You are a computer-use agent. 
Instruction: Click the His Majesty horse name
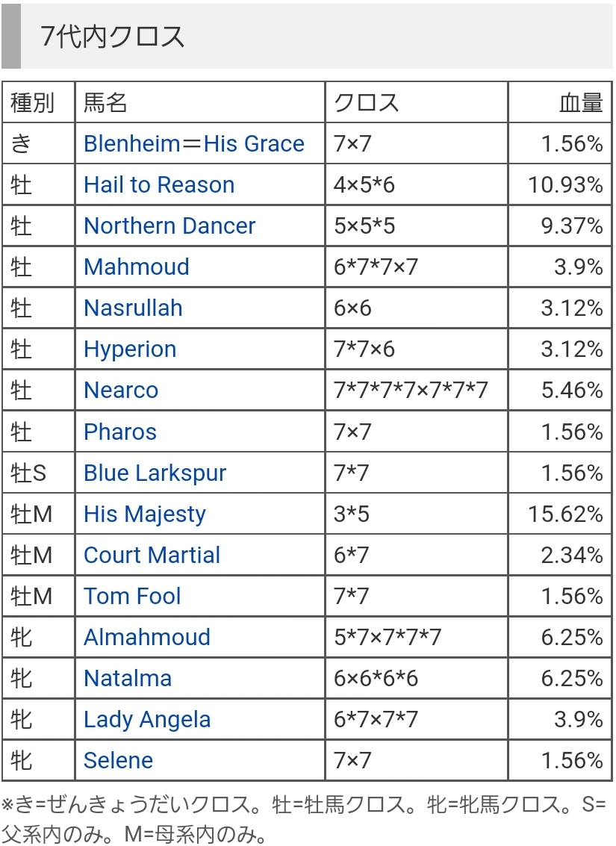[x=145, y=514]
